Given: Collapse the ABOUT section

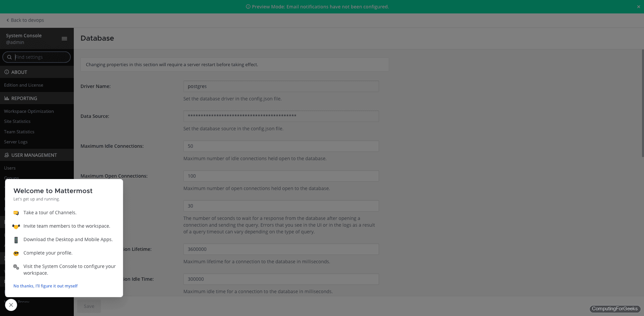Looking at the screenshot, I should click(19, 72).
